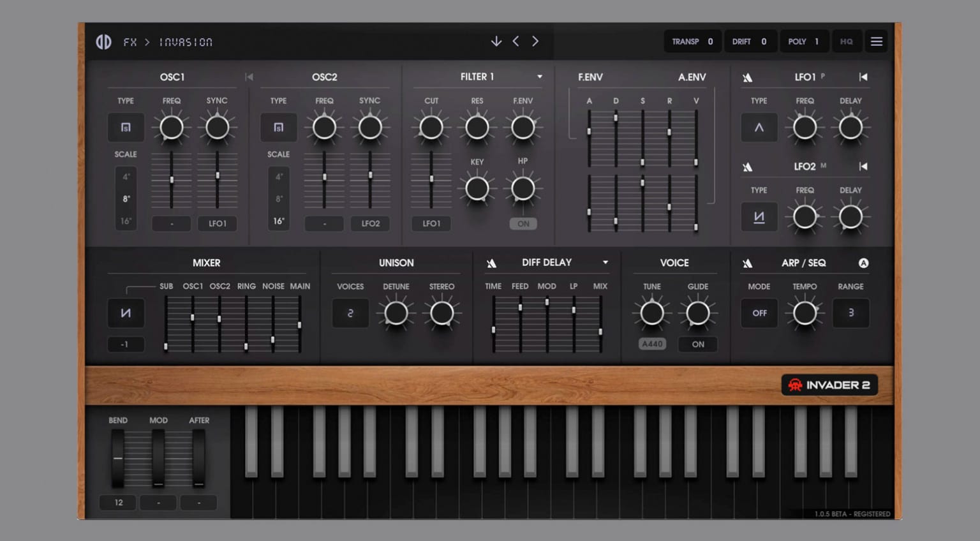Toggle the HP filter ON button
The width and height of the screenshot is (980, 541).
(x=523, y=224)
